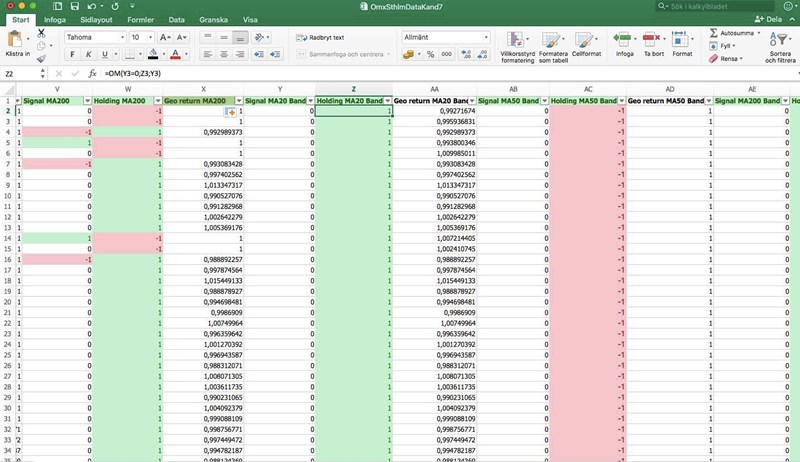
Task: Click the Cut scissors icon
Action: click(42, 34)
